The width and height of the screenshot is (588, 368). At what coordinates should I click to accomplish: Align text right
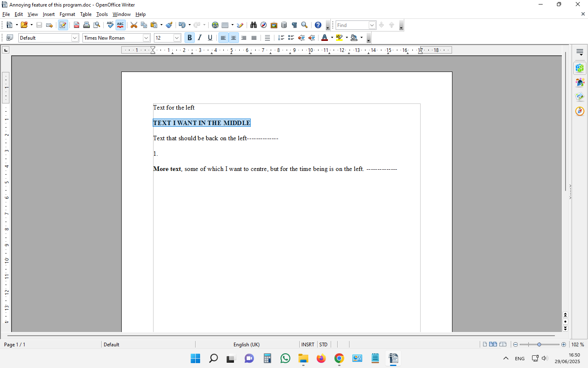click(244, 38)
